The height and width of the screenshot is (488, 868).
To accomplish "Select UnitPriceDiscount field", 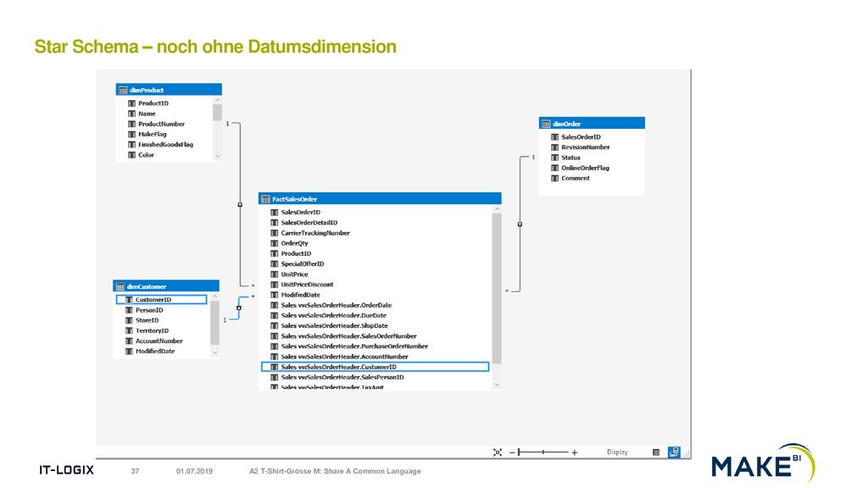I will click(307, 285).
